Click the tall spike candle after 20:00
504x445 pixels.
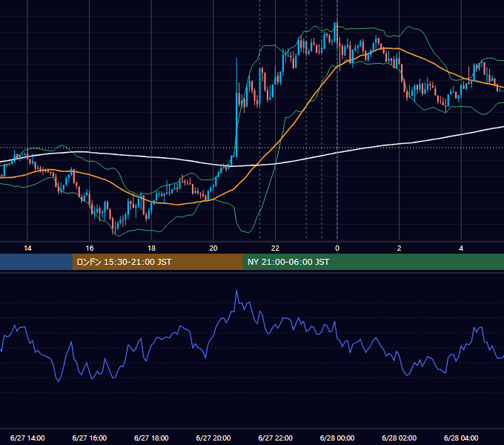(x=236, y=108)
